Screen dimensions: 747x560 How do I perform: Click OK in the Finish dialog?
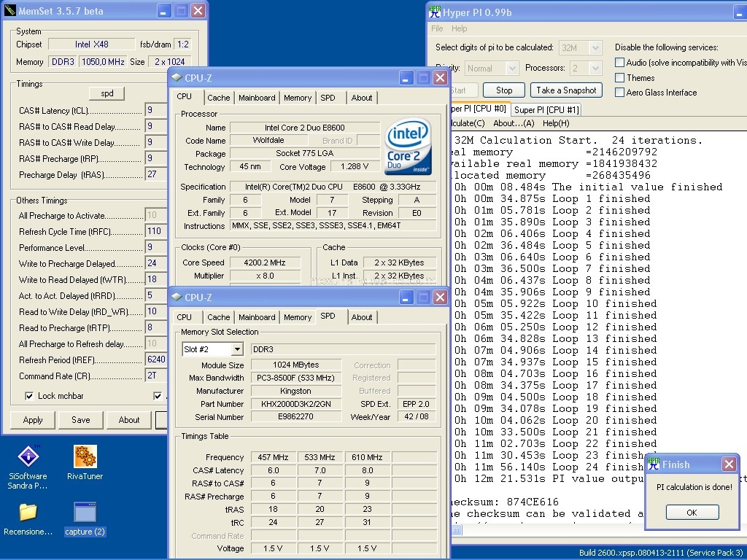(x=692, y=513)
